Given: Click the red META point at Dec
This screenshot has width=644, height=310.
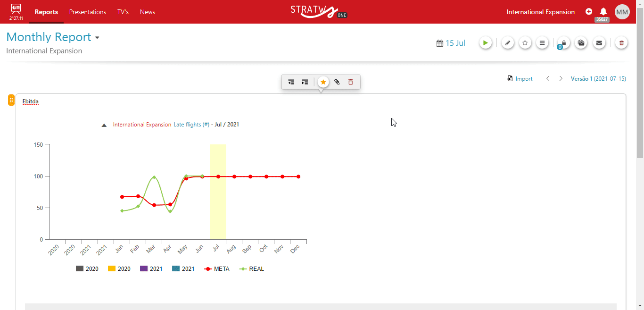Looking at the screenshot, I should 298,176.
